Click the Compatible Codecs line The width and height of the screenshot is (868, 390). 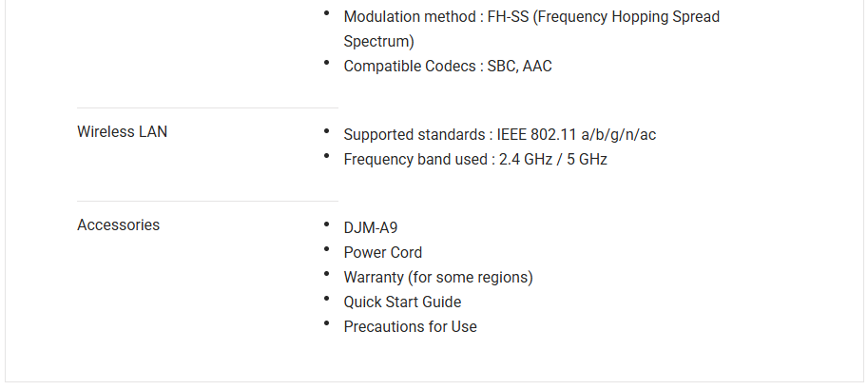[447, 67]
